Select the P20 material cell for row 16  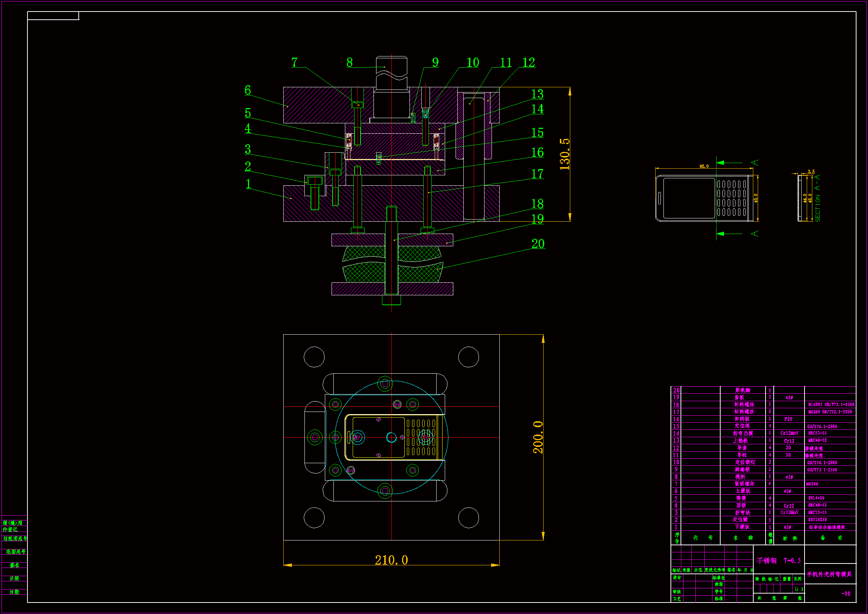point(788,419)
